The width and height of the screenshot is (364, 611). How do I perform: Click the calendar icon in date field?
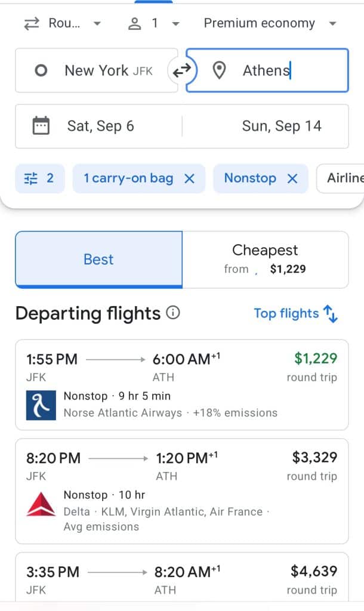point(41,126)
